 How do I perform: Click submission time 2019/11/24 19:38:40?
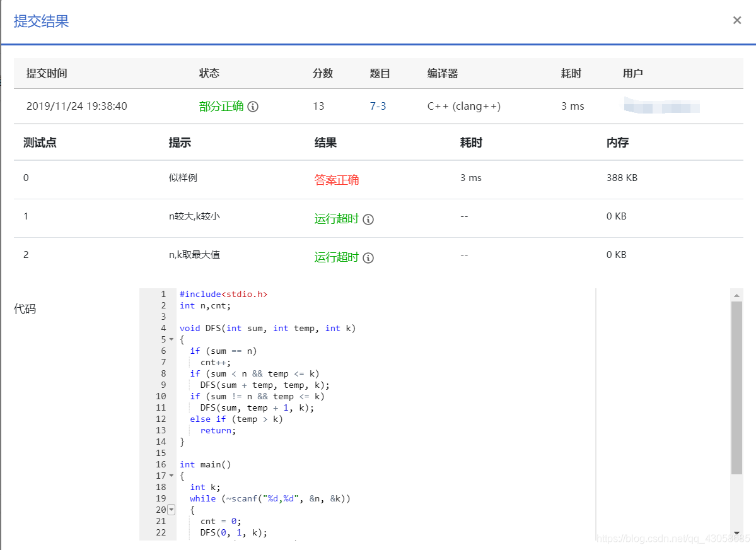(x=77, y=106)
